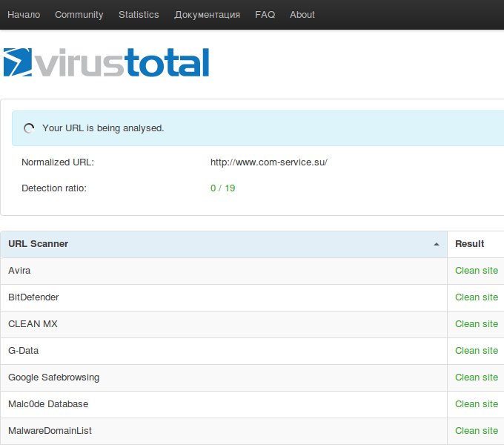Viewport: 504px width, 445px height.
Task: Open the Документация menu item
Action: click(x=207, y=15)
